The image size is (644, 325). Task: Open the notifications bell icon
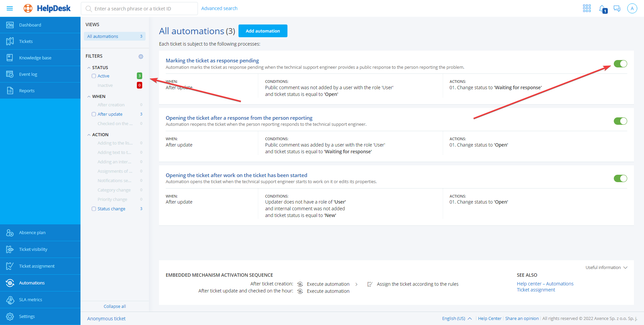(603, 9)
